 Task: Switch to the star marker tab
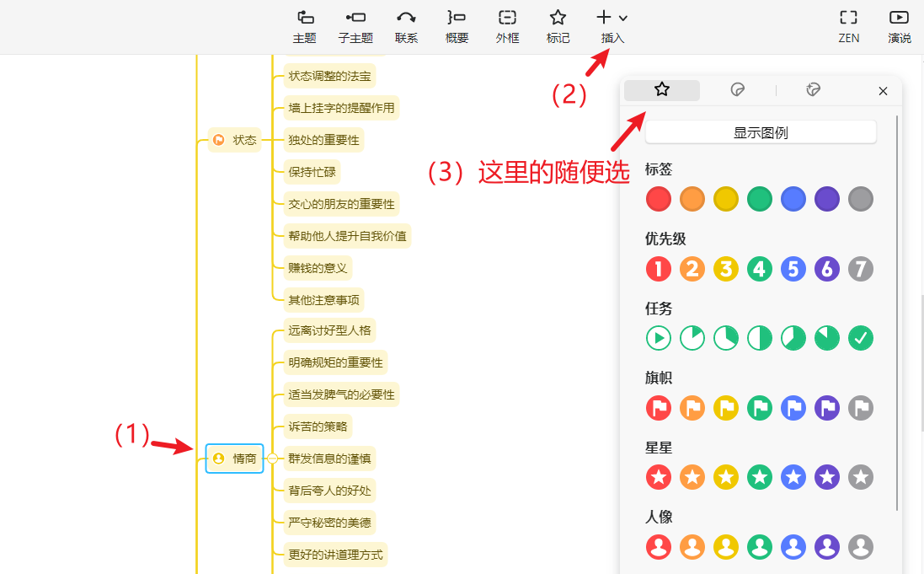tap(662, 90)
